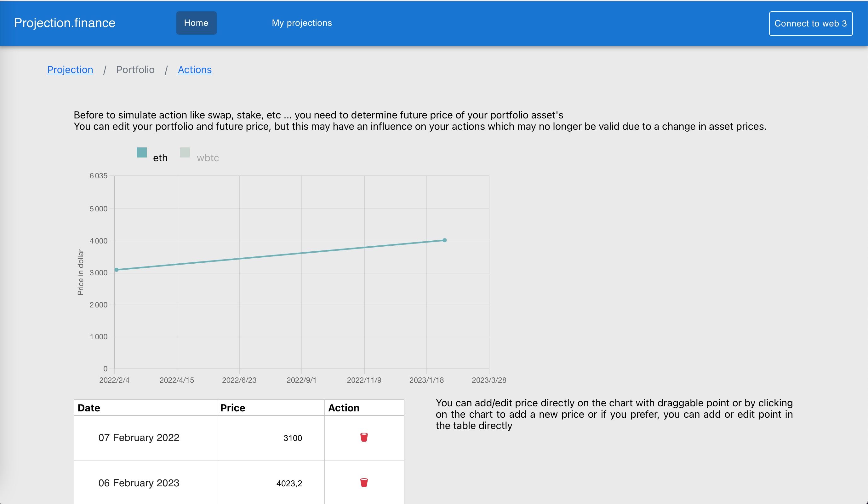Open My projections tab
The width and height of the screenshot is (868, 504).
click(x=302, y=23)
